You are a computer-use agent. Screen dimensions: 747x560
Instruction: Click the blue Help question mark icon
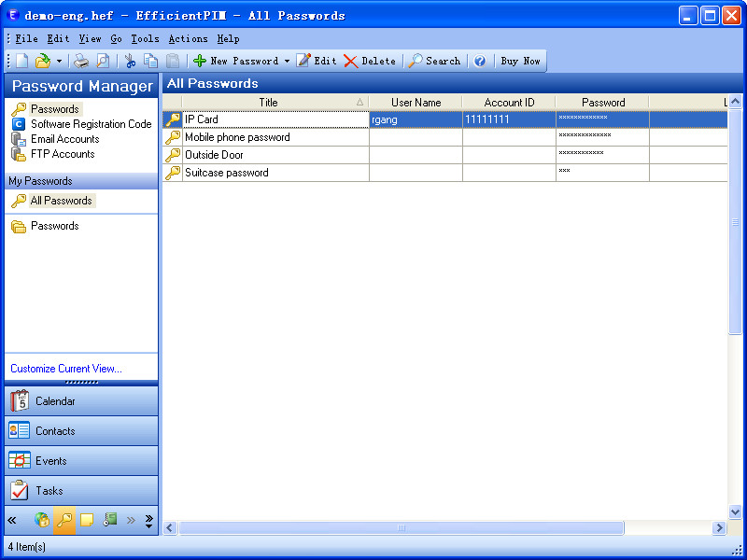point(480,61)
